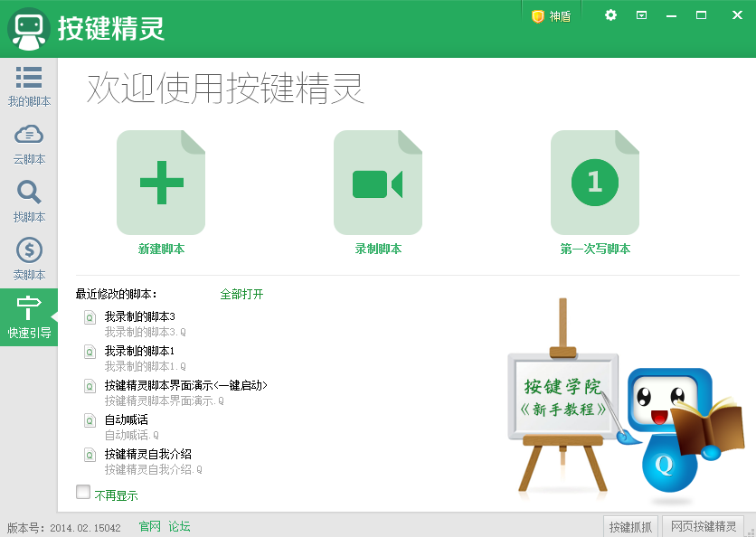This screenshot has width=756, height=537.
Task: Click the 网页按键精灵 button
Action: point(703,526)
